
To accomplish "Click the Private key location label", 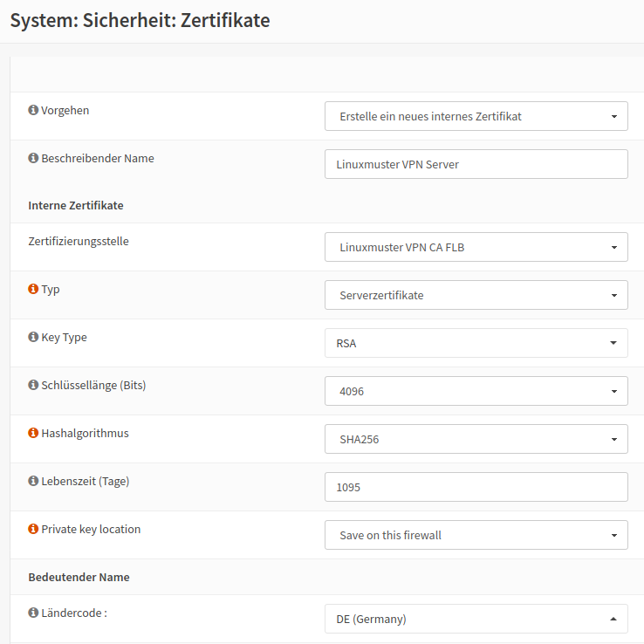I will tap(91, 530).
